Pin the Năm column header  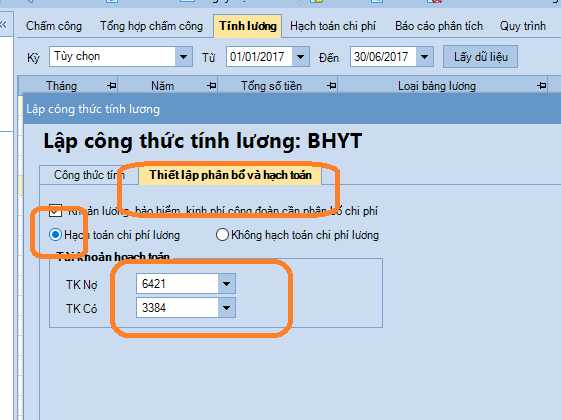point(212,86)
